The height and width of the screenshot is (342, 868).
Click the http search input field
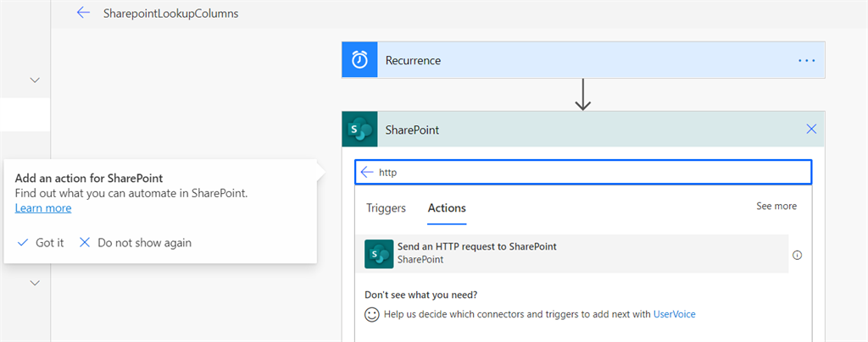[x=583, y=173]
